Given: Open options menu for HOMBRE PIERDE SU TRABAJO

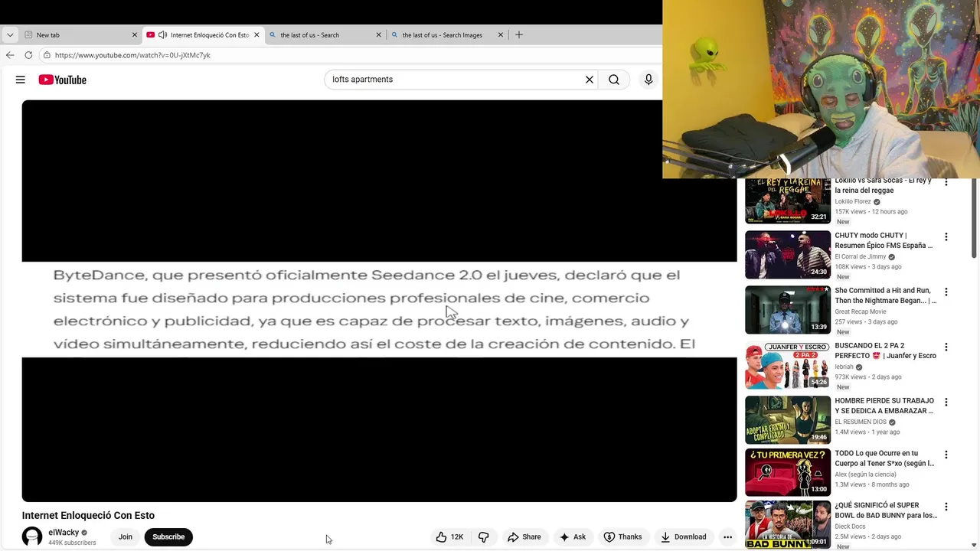Looking at the screenshot, I should [946, 403].
